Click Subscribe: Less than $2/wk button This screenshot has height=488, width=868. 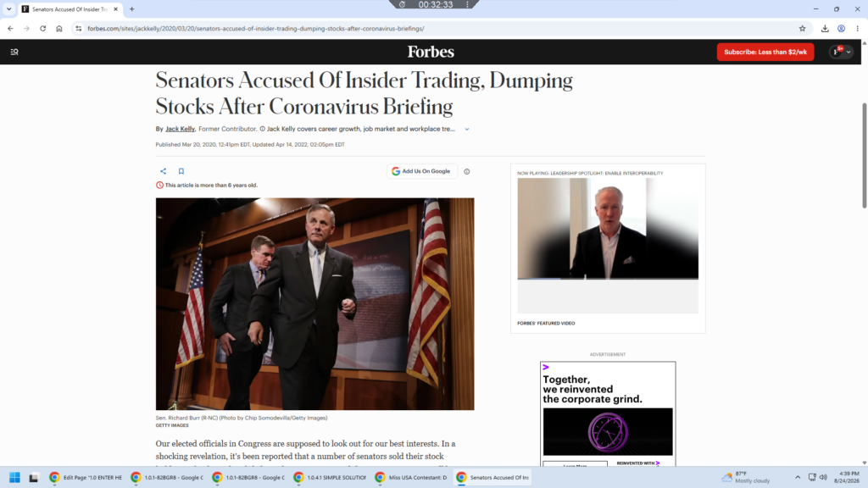pyautogui.click(x=765, y=52)
